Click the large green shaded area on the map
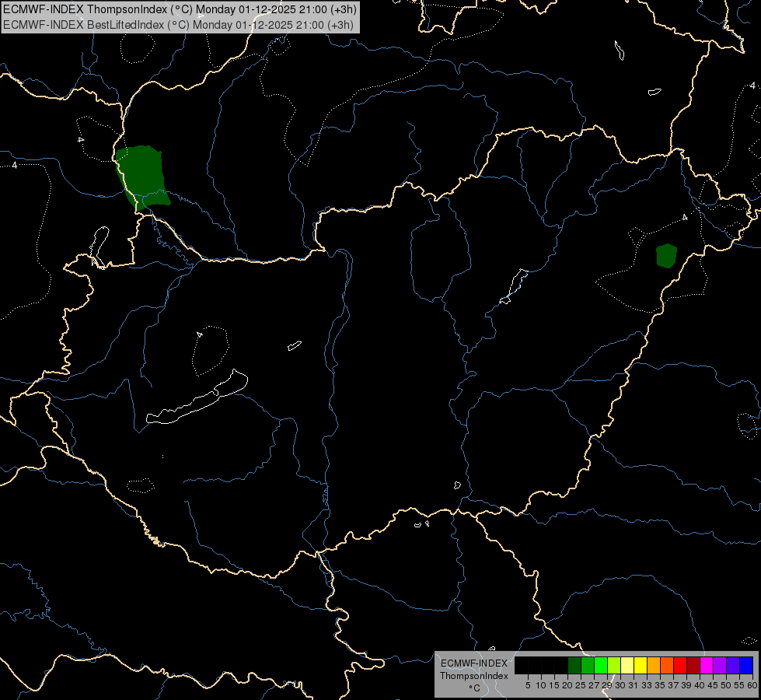Viewport: 761px width, 700px height. pos(142,177)
